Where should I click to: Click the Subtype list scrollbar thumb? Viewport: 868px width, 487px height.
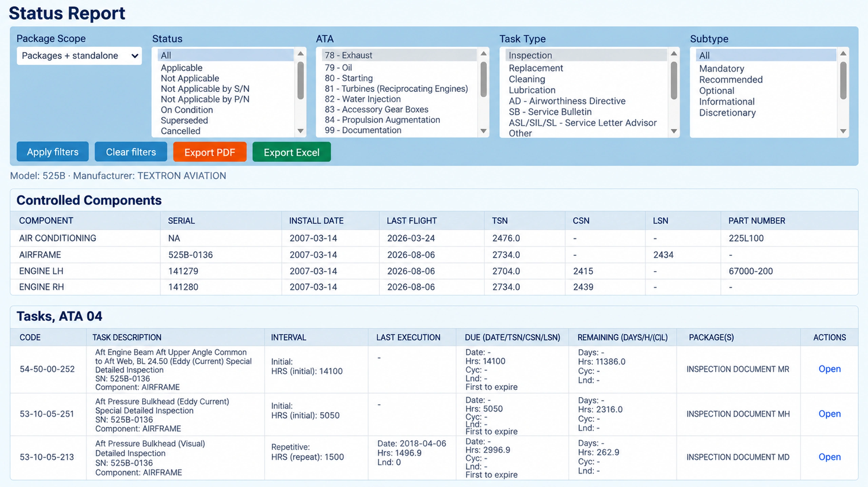tap(843, 81)
